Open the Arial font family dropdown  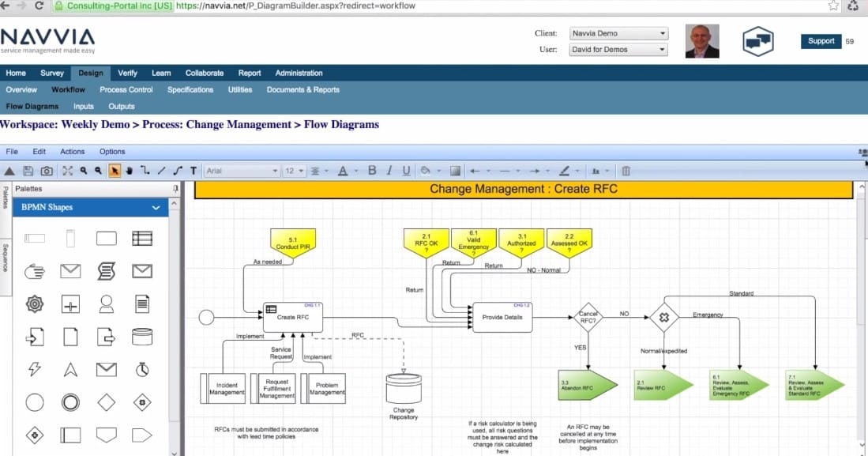241,171
